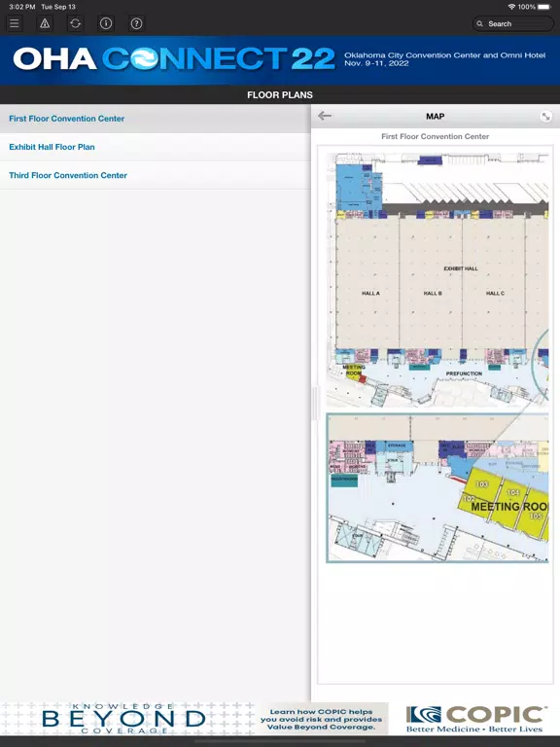This screenshot has height=747, width=560.
Task: Tap the OHA Connect 22 banner
Action: click(x=280, y=60)
